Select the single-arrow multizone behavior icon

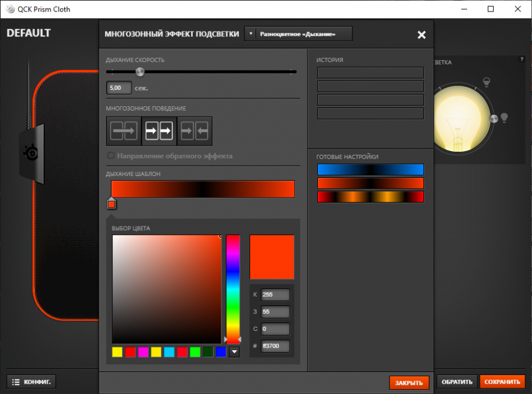[x=124, y=131]
